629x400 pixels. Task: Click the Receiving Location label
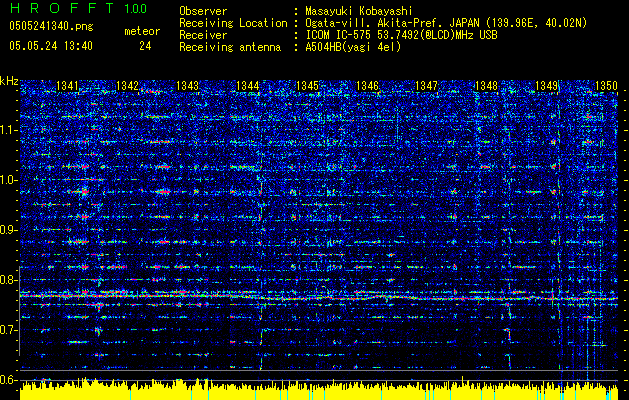[233, 23]
